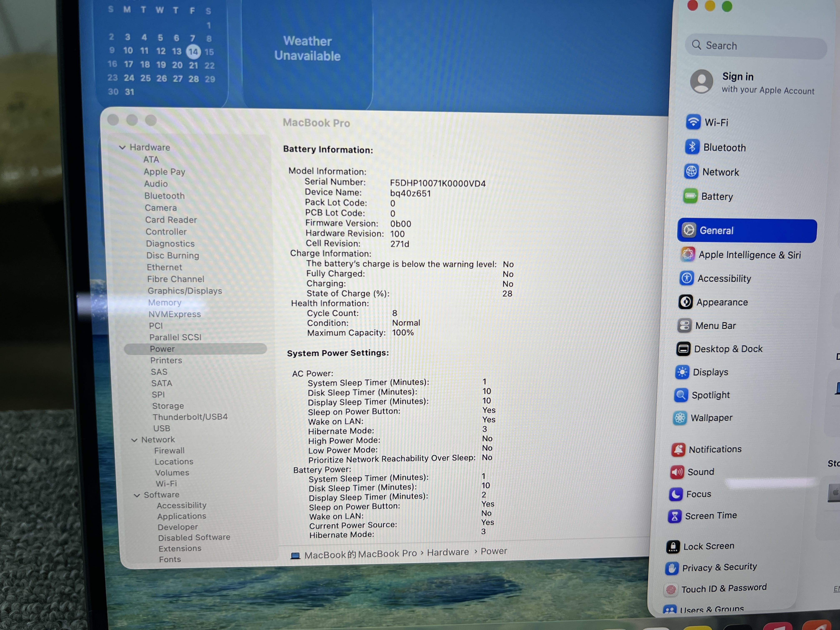Select Graphics/Displays in Hardware list
The height and width of the screenshot is (630, 840).
(185, 290)
